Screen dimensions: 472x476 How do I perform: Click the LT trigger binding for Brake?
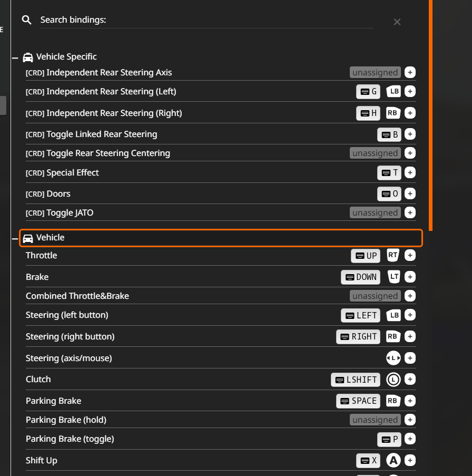394,277
